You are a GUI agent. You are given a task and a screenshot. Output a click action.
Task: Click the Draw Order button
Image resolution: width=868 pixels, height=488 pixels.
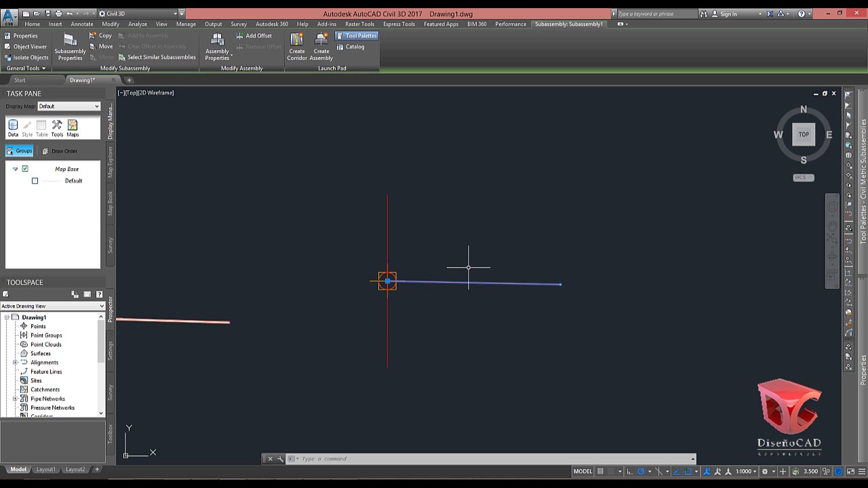[x=59, y=150]
